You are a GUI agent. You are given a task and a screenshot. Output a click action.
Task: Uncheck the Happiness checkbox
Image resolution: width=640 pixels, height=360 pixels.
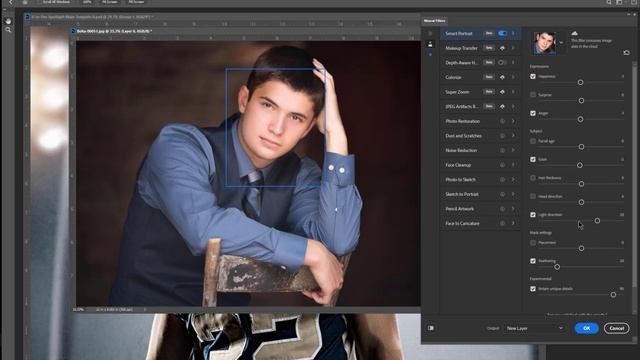point(533,76)
